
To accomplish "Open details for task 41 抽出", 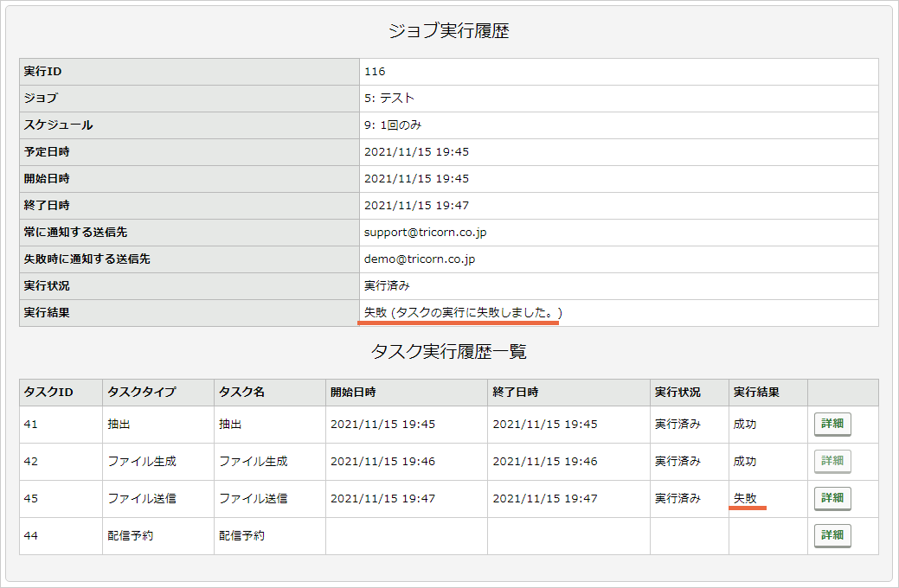I will point(832,424).
